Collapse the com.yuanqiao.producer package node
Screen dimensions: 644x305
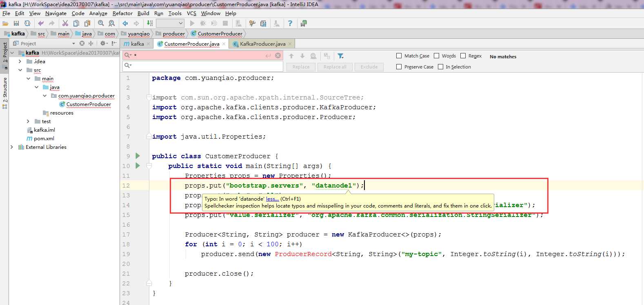(44, 95)
